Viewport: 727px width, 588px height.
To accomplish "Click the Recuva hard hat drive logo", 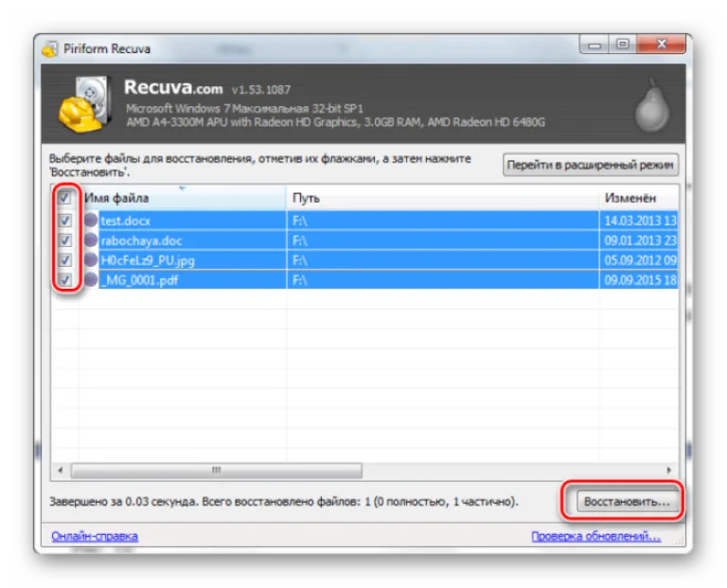I will [85, 104].
